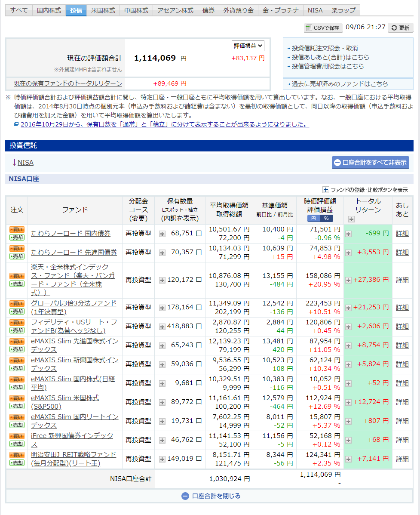Click 買い icon for たわらノーロード 国内債券

pos(17,230)
